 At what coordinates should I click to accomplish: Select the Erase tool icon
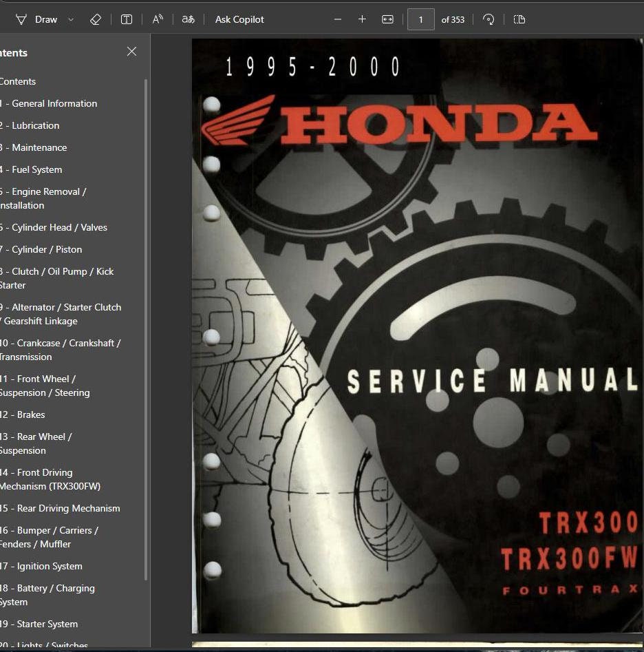96,19
